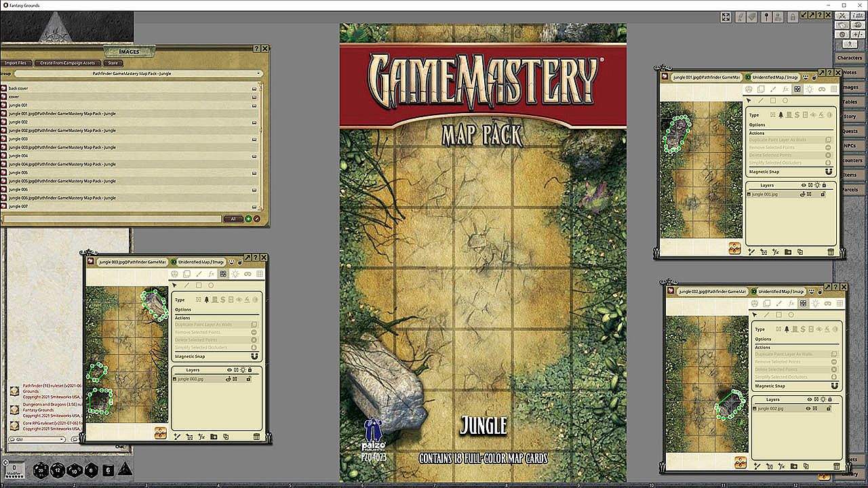Toggle visibility of jungle 003.jpg layer
The height and width of the screenshot is (488, 868).
pyautogui.click(x=229, y=379)
